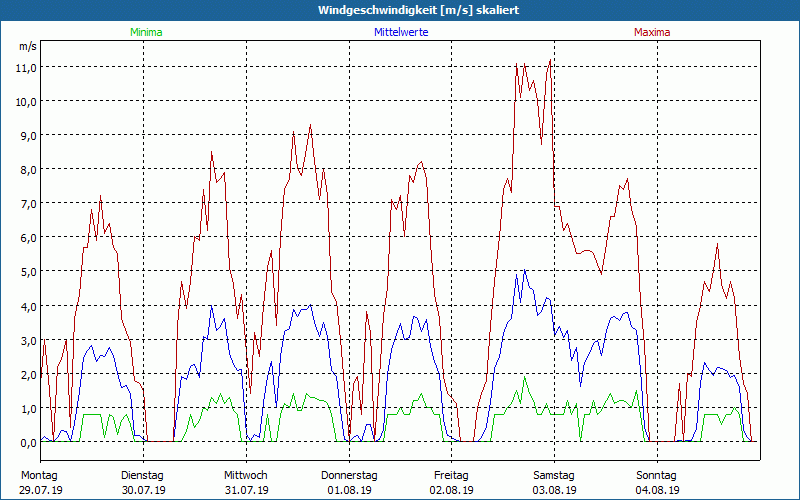800x500 pixels.
Task: Click the 1,0 y-axis value
Action: [29, 409]
